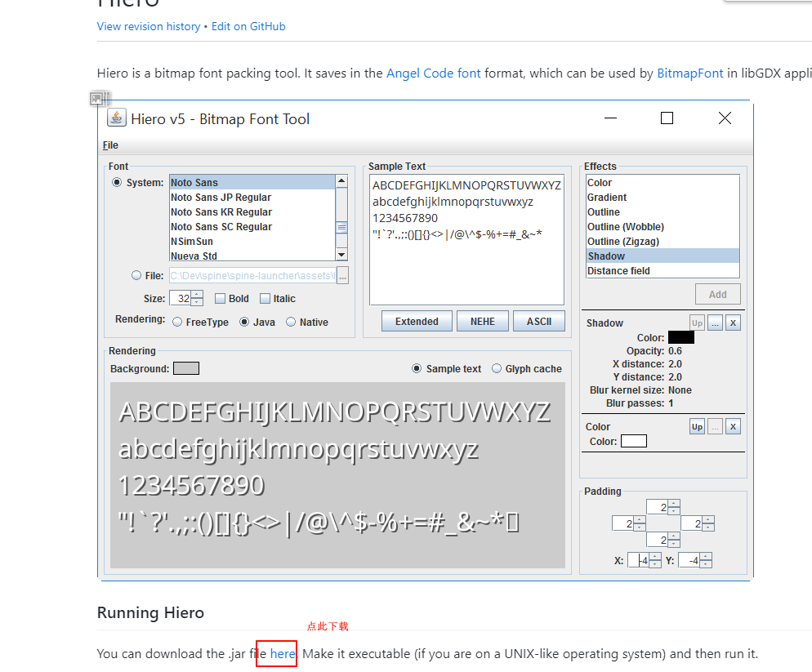Click broken image icon above screenshot
Viewport: 812px width, 672px height.
coord(100,99)
